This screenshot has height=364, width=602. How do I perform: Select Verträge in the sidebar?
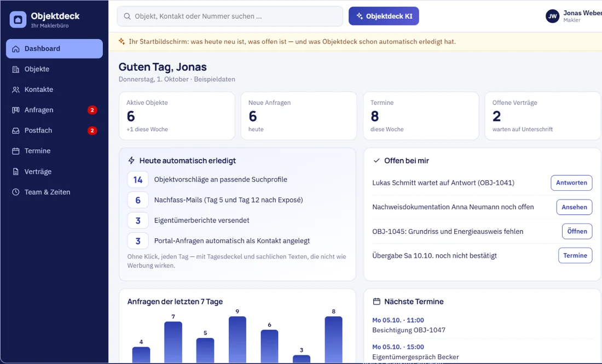pyautogui.click(x=55, y=172)
